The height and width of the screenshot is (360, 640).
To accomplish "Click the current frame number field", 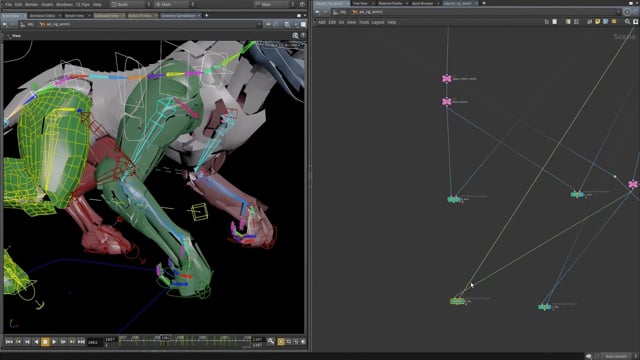I will coord(95,342).
